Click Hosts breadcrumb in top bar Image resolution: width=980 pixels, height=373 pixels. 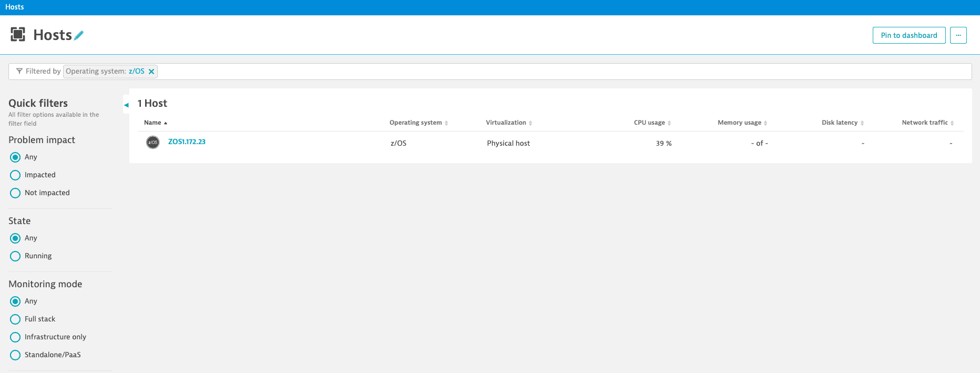(x=15, y=7)
